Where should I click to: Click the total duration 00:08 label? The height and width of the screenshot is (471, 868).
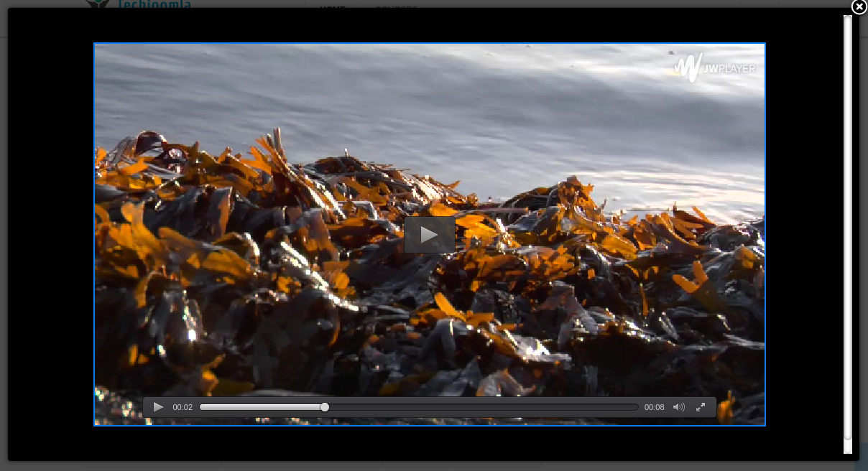point(654,407)
